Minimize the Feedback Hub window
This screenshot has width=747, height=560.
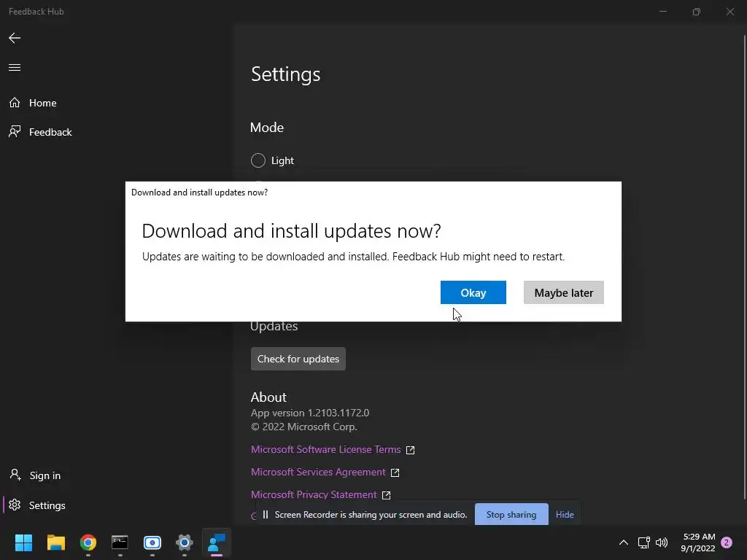(x=662, y=12)
